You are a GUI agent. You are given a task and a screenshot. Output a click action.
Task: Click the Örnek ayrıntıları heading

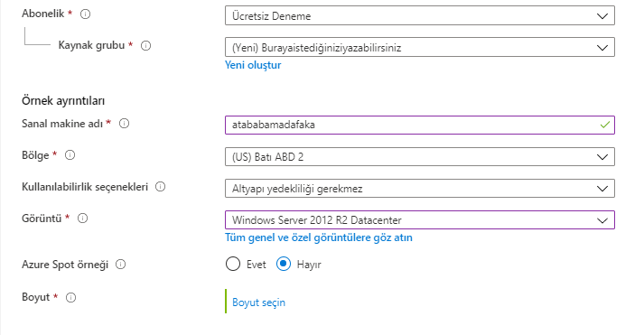pyautogui.click(x=63, y=101)
